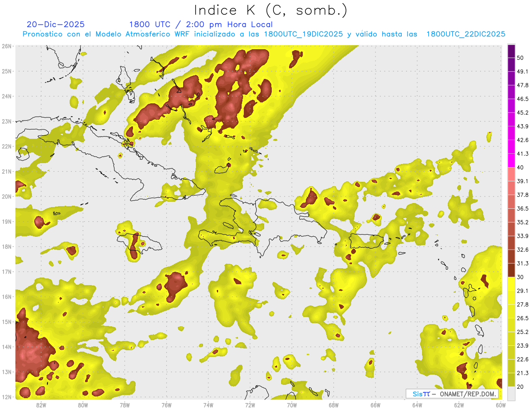532x411 pixels.
Task: Click the initialization time "1800UTC_19DIC2025"
Action: point(303,34)
